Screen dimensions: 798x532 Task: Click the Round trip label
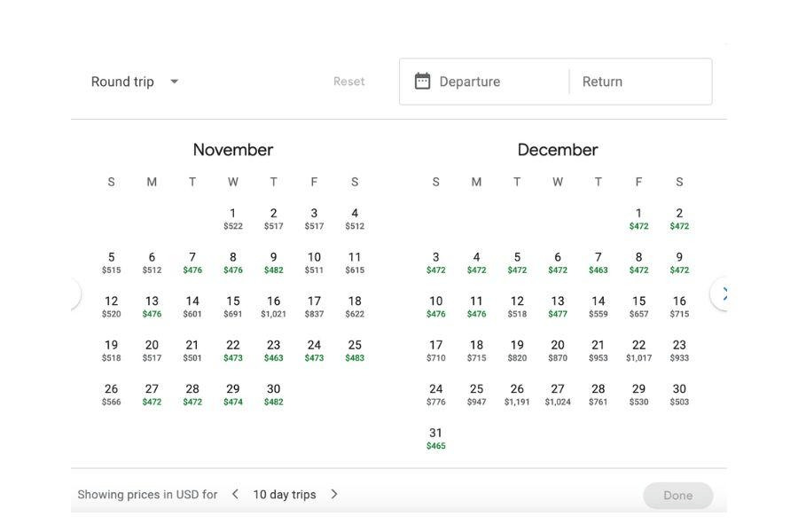122,82
